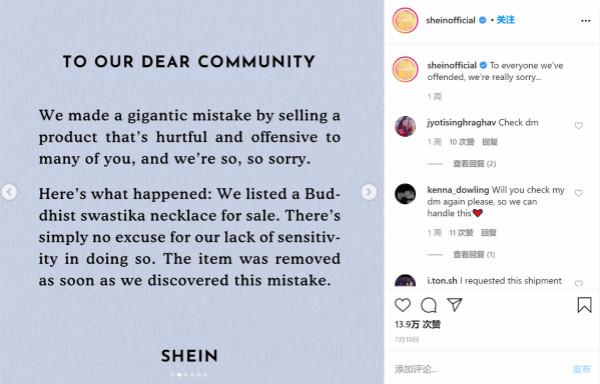Focus the add comment input field

coord(478,369)
